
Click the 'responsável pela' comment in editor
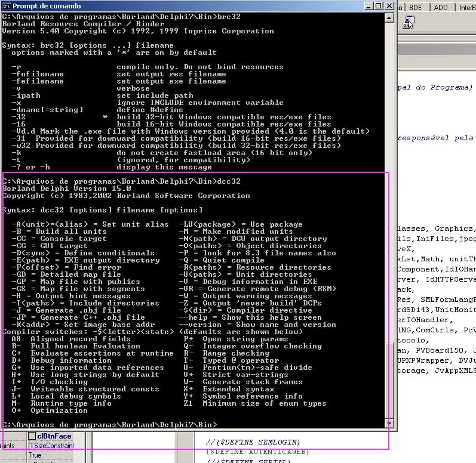[435, 138]
